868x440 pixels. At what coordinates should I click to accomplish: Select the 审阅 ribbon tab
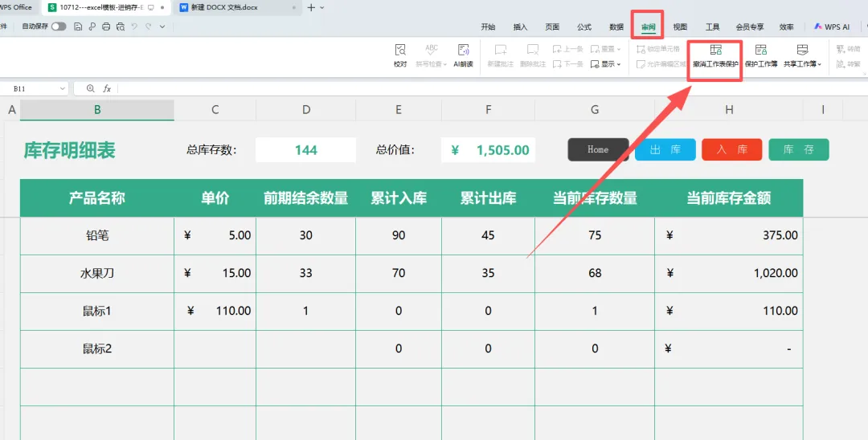click(649, 26)
